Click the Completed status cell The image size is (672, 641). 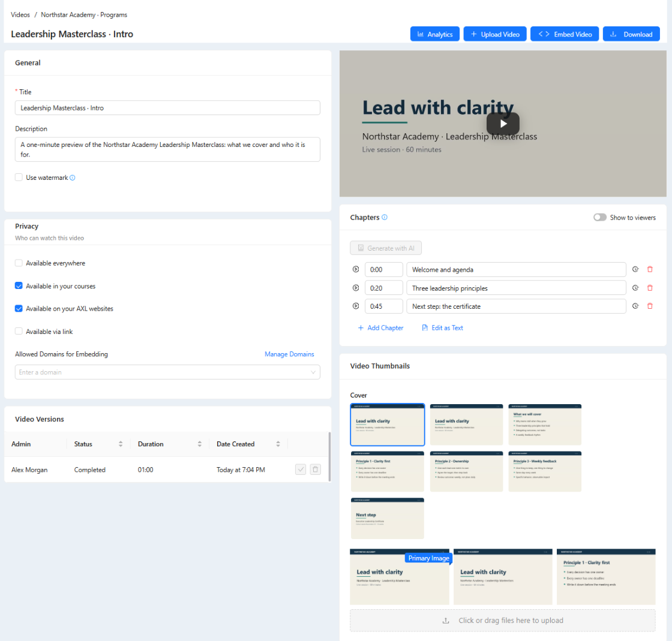[89, 470]
